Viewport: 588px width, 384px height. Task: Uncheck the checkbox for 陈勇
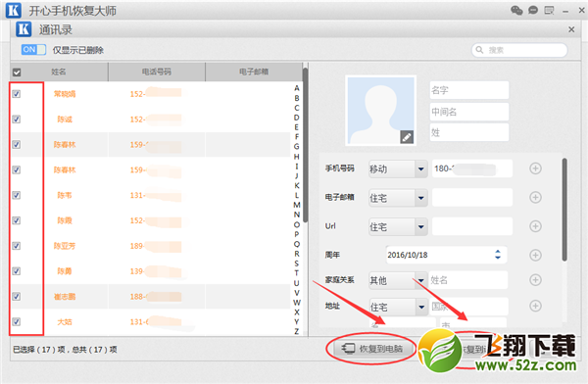(x=16, y=271)
